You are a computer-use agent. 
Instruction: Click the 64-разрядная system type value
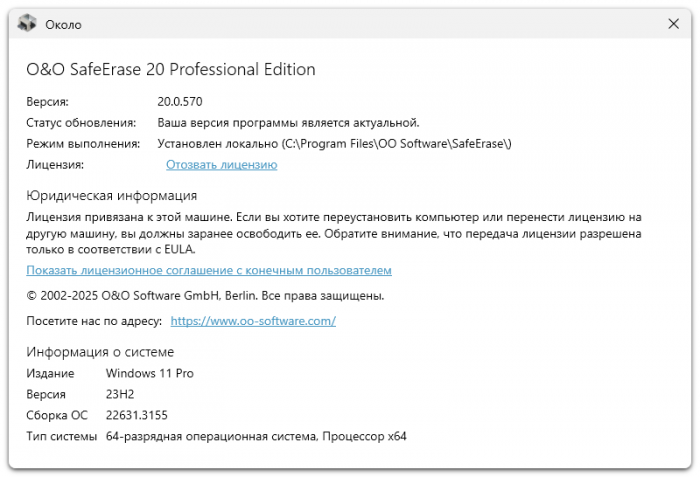click(x=256, y=437)
